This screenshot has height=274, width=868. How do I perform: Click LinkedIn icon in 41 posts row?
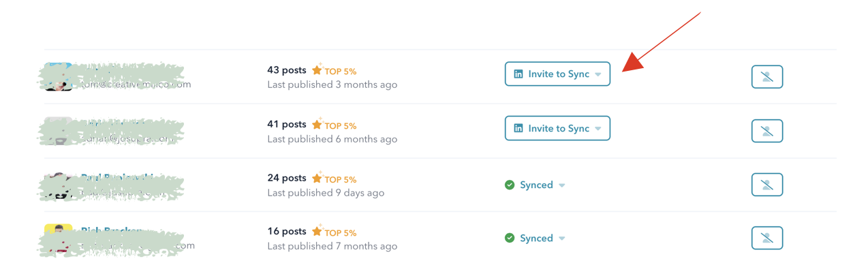point(518,128)
